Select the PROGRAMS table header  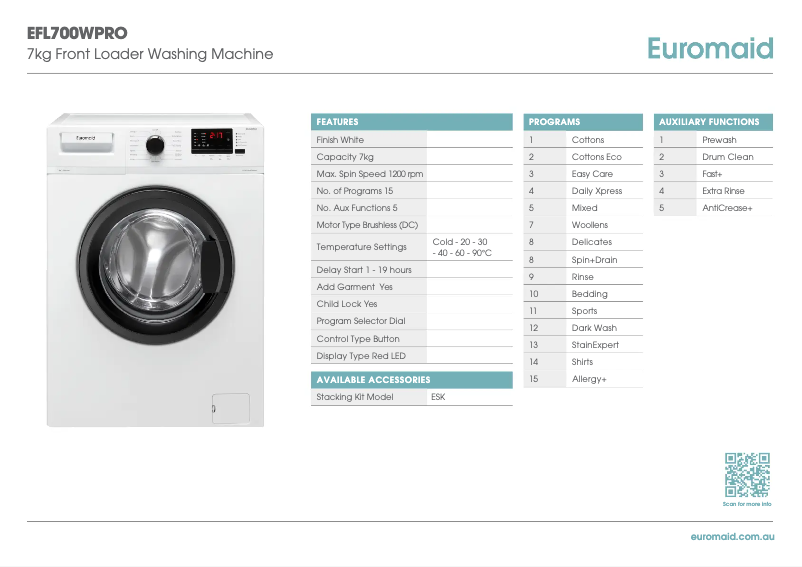(x=582, y=122)
